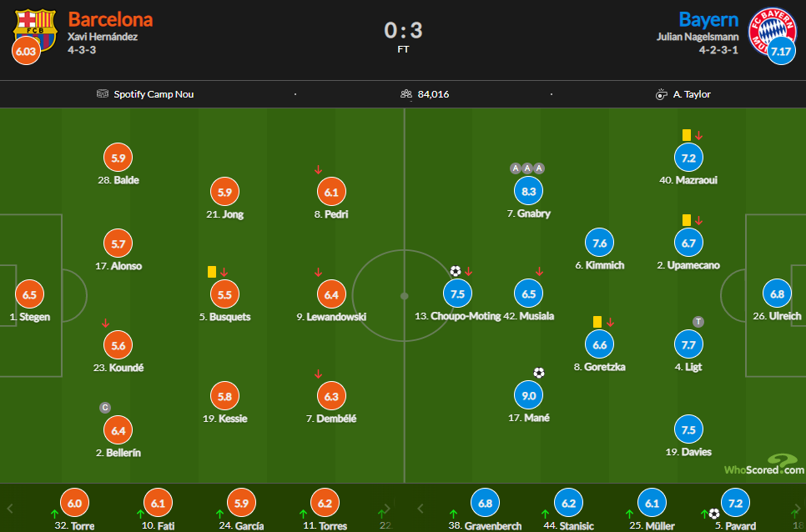Click Mazraoui's yellow card icon
Screen dimensions: 806x532
pyautogui.click(x=686, y=135)
